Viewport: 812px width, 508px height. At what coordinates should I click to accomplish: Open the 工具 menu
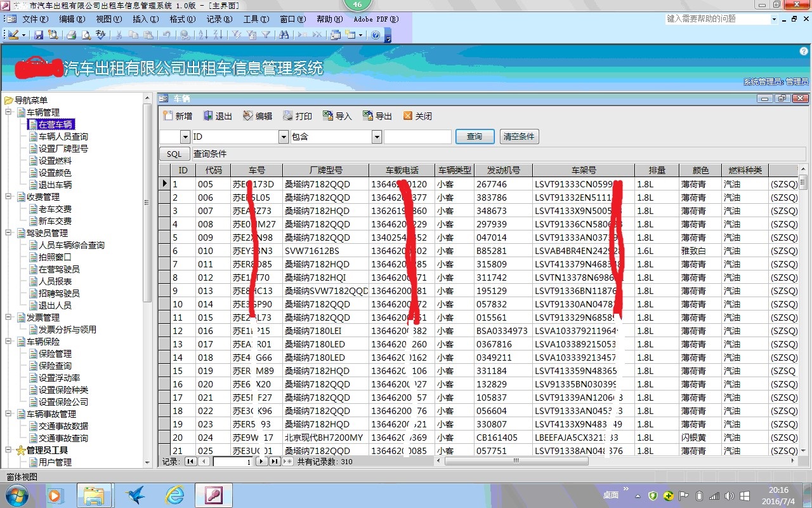[x=256, y=19]
